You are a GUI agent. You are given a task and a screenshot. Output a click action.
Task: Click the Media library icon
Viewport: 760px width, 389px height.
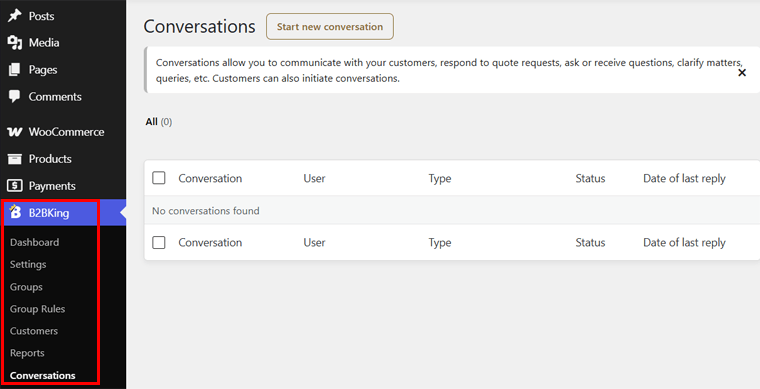pyautogui.click(x=15, y=43)
